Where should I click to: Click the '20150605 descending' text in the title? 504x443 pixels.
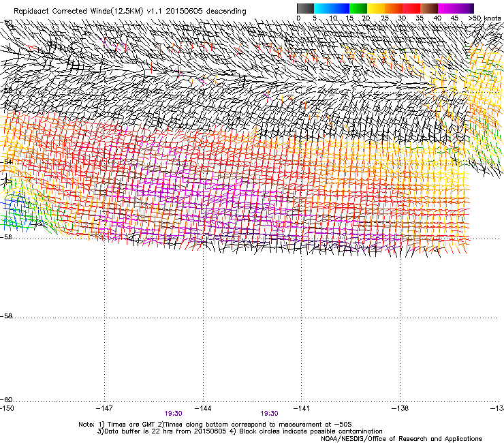click(x=206, y=11)
